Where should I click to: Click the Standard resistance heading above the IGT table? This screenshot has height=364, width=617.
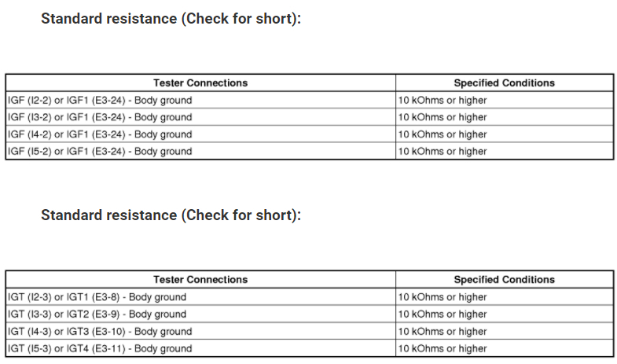(x=171, y=215)
